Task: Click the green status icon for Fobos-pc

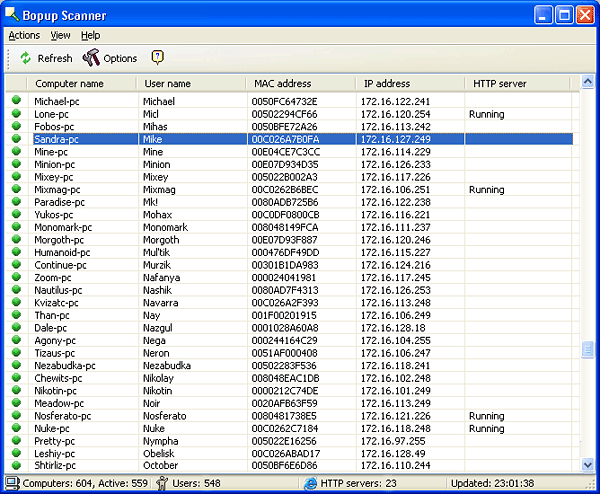Action: click(x=16, y=126)
